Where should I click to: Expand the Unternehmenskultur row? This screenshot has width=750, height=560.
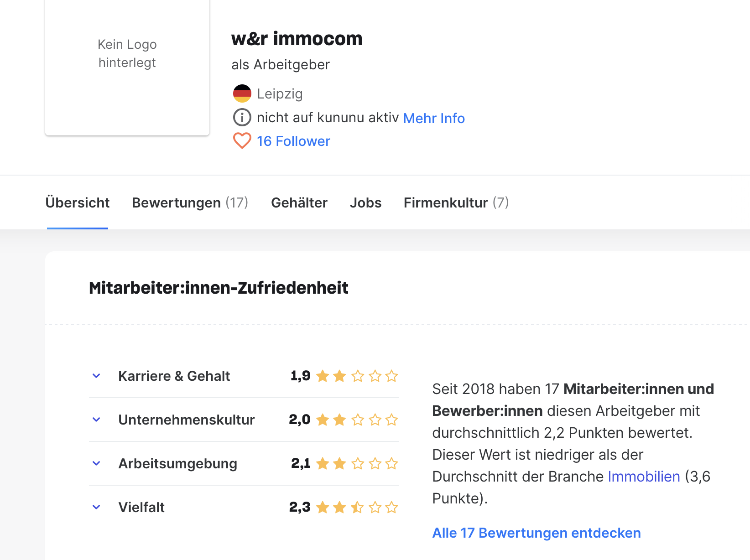(x=96, y=420)
